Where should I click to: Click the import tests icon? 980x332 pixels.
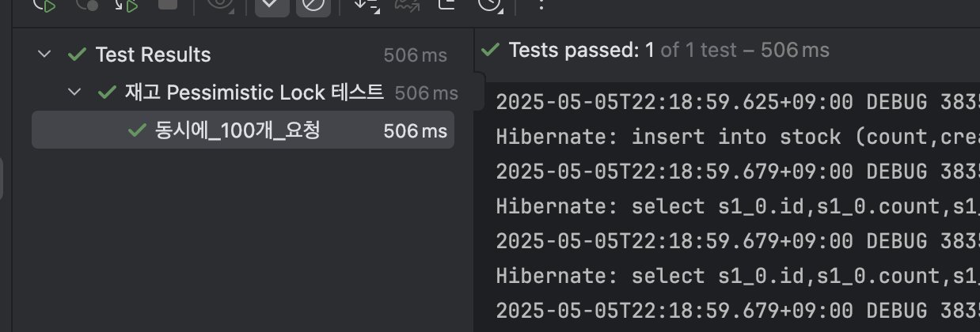tap(407, 4)
